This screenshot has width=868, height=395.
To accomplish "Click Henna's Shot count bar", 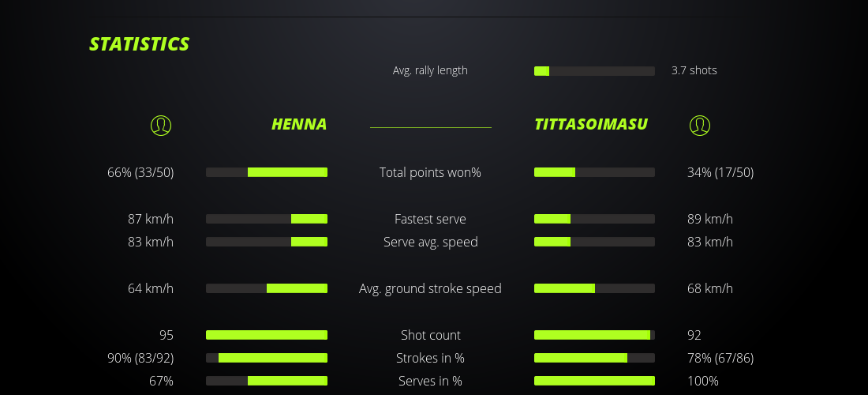I will 267,335.
